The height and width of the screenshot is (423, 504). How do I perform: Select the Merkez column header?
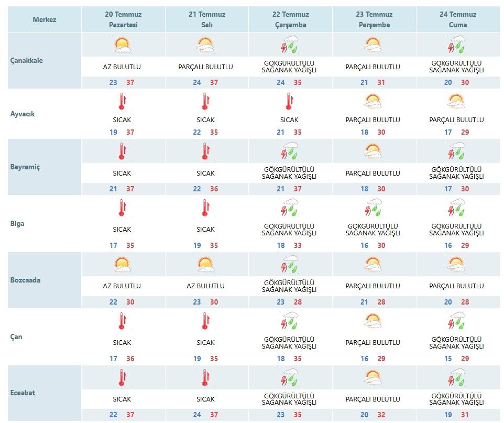[x=45, y=19]
